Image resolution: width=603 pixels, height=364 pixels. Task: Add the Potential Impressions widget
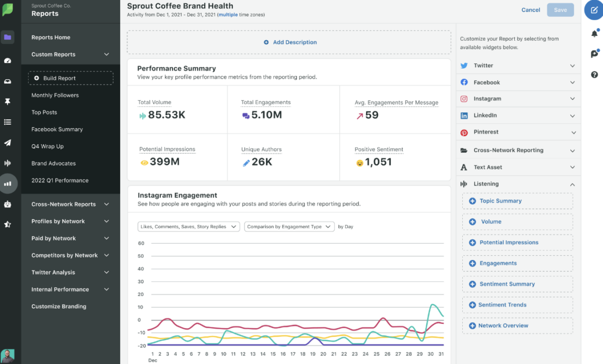point(517,242)
